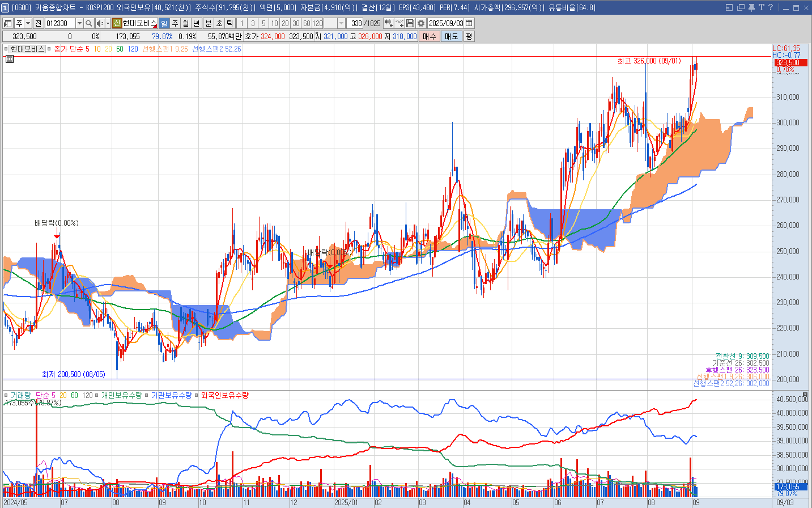The image size is (812, 508).
Task: Click the chart compress candles icon
Action: click(x=388, y=23)
